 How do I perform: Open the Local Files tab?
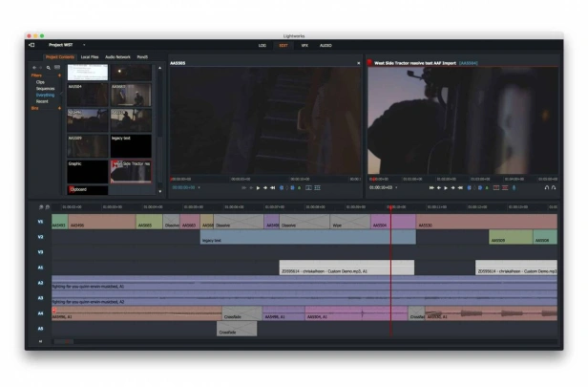pyautogui.click(x=90, y=57)
